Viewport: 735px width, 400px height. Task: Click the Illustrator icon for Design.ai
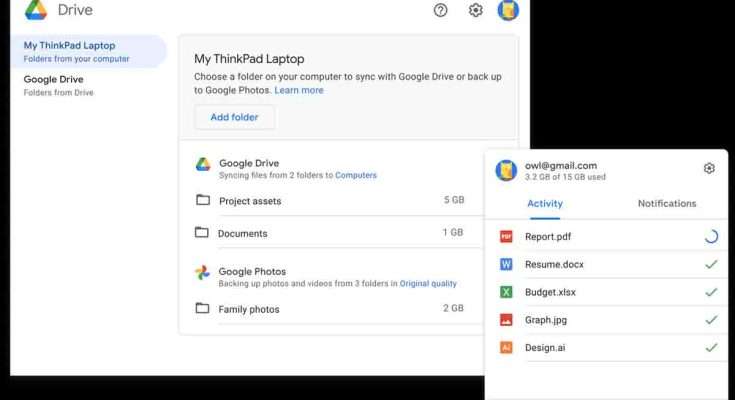[506, 347]
